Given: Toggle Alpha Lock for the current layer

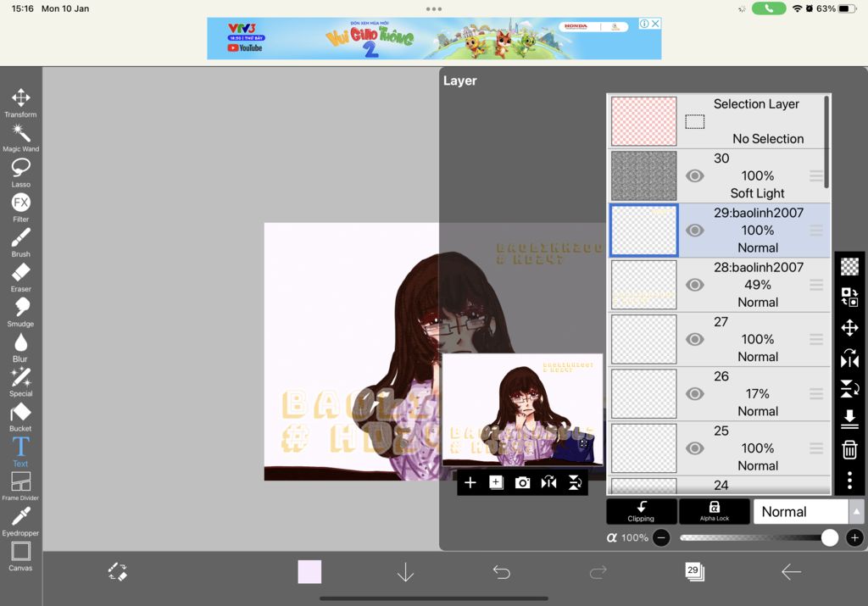Looking at the screenshot, I should point(714,511).
